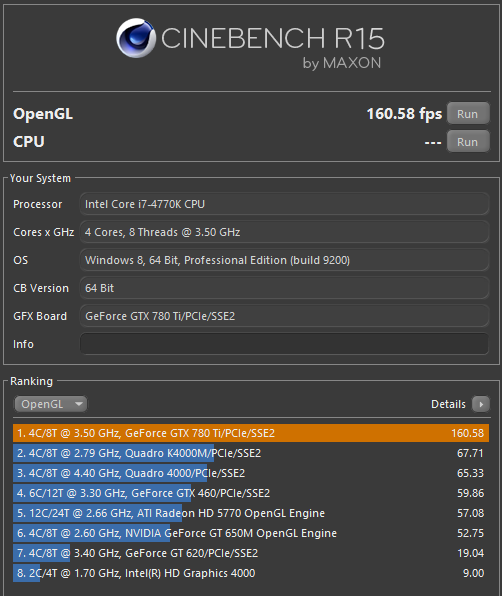Run the CPU benchmark

(x=468, y=142)
